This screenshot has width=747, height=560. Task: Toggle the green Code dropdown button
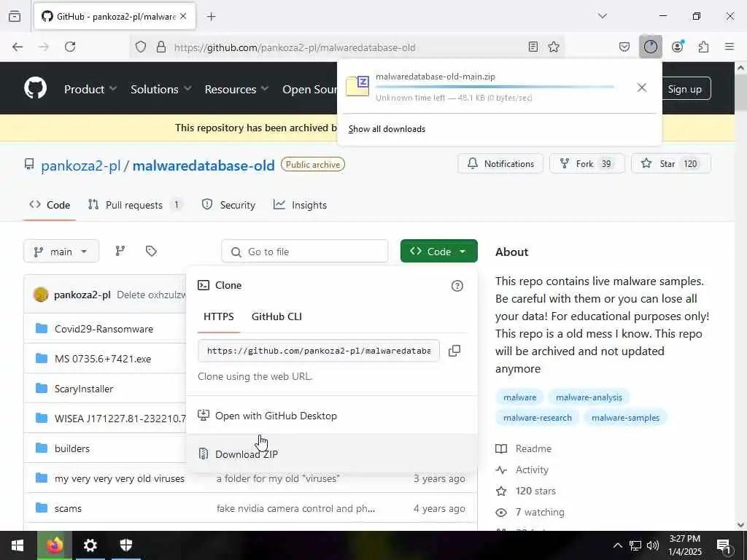(438, 251)
